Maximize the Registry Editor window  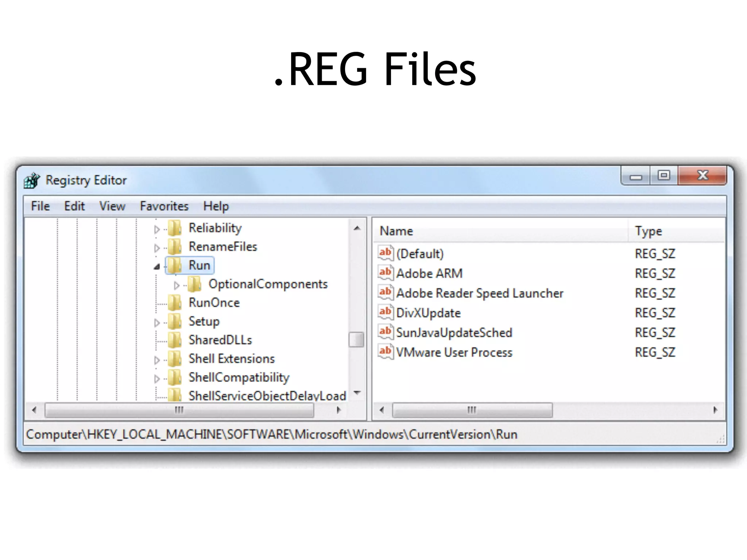[x=664, y=176]
